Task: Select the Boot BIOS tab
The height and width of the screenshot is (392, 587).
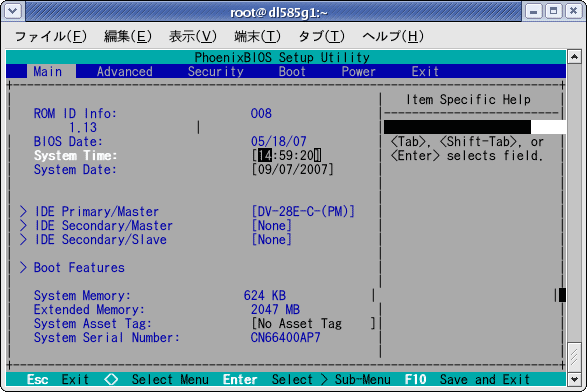Action: [x=292, y=72]
